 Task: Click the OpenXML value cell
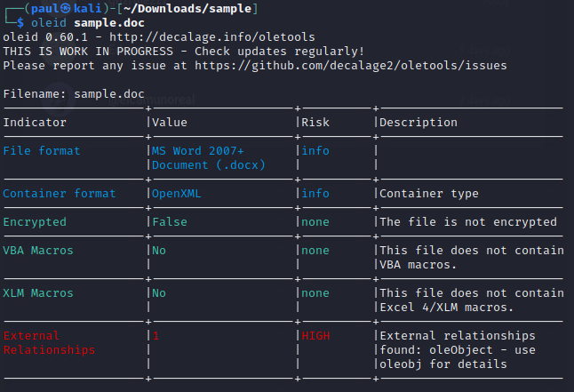click(176, 193)
